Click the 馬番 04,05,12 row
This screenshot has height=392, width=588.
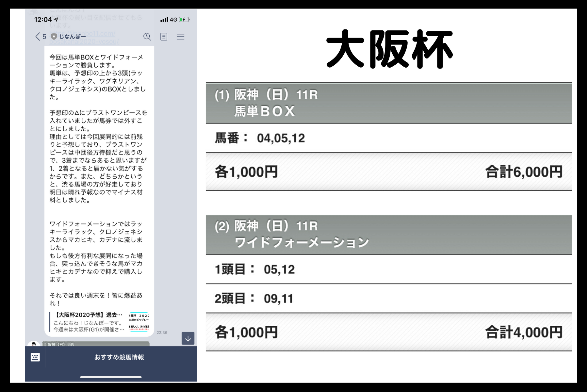pos(389,138)
